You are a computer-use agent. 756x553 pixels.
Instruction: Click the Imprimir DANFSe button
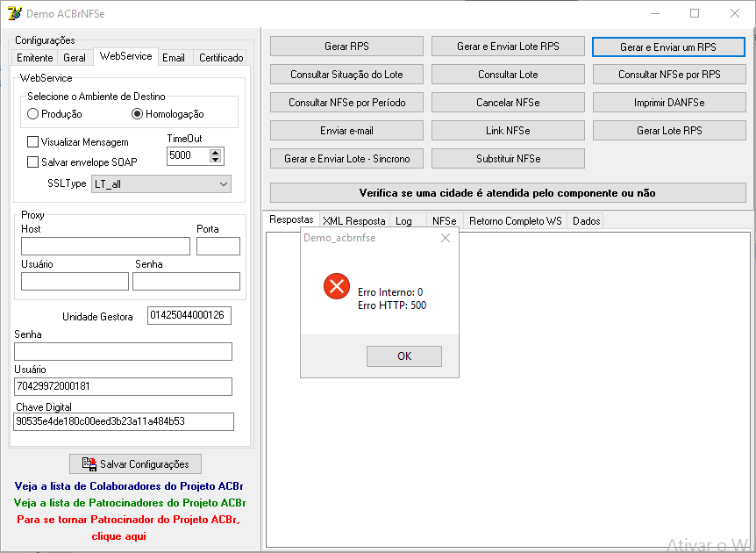click(669, 103)
